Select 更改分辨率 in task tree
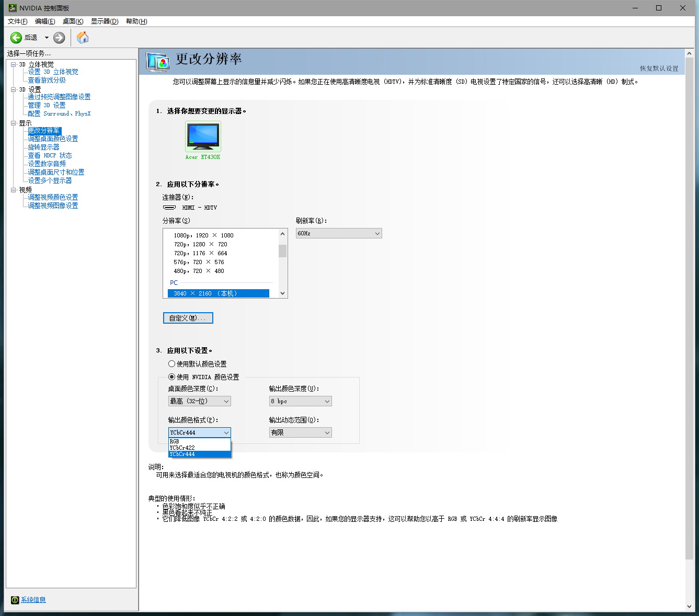This screenshot has height=616, width=699. pyautogui.click(x=44, y=130)
